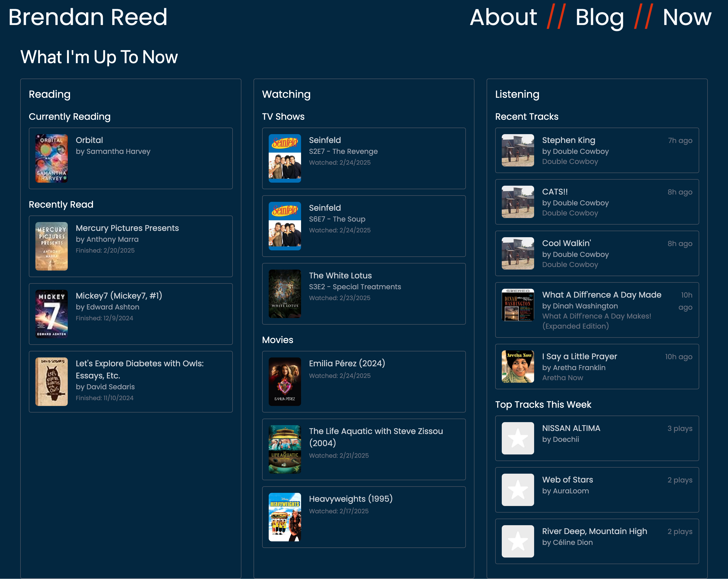Click 'by Edward Ashton' author line

[x=107, y=307]
